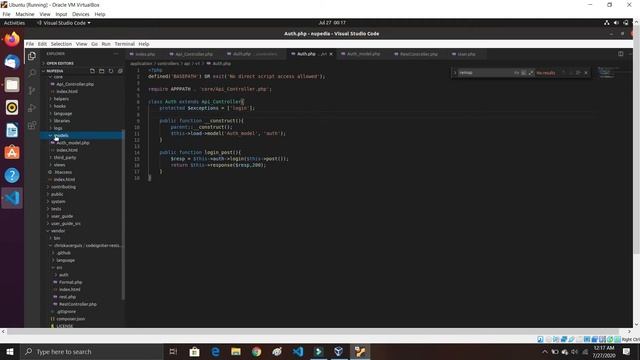
Task: Close the active Auth.php tab
Action: pyautogui.click(x=331, y=54)
